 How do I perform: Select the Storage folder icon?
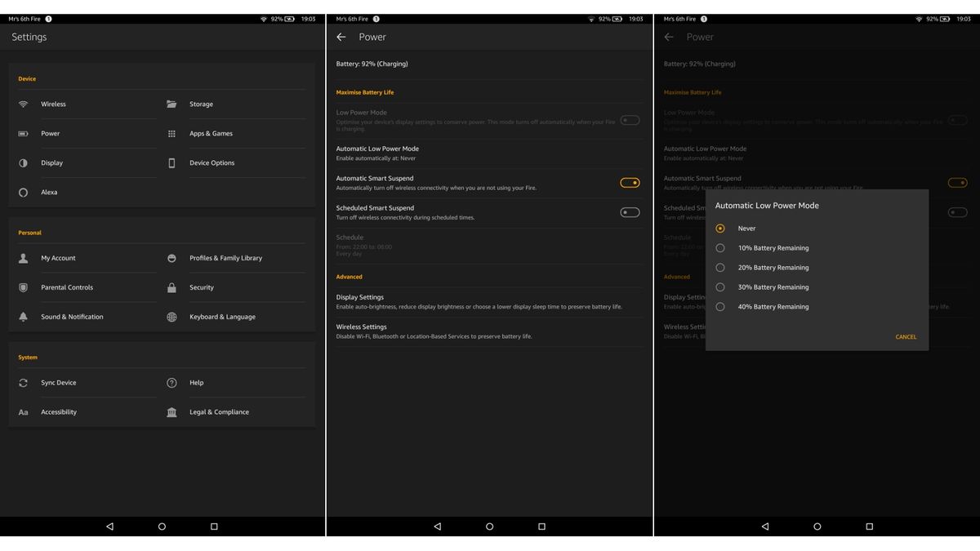coord(171,104)
